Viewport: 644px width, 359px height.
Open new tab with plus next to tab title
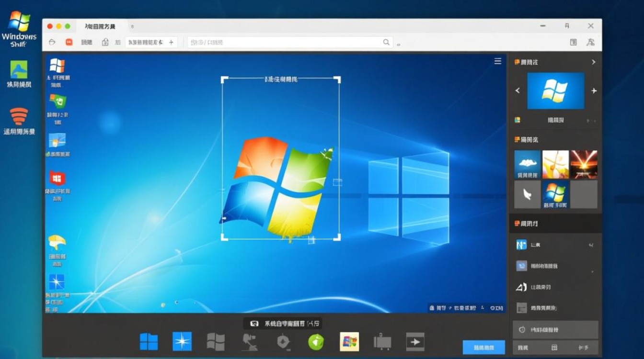(x=171, y=42)
